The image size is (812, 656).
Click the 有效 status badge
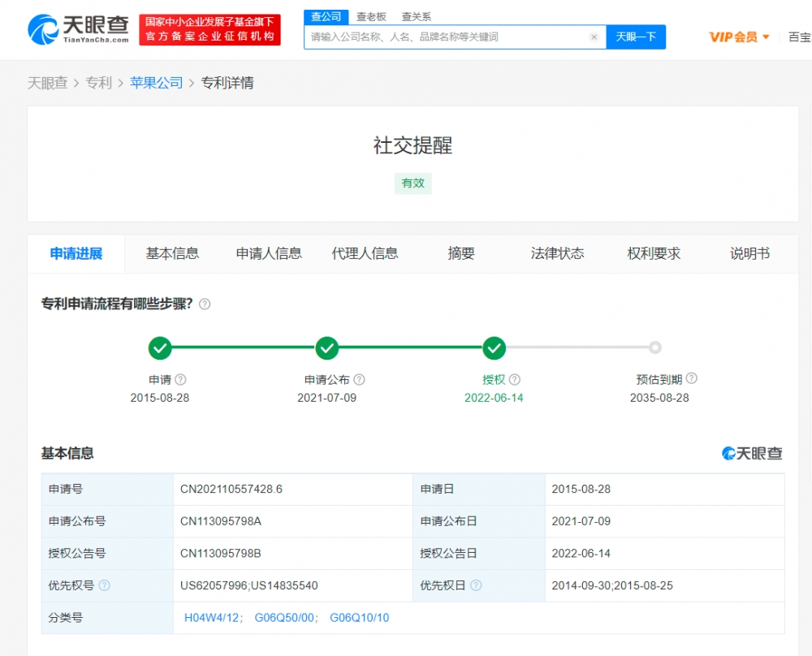412,183
